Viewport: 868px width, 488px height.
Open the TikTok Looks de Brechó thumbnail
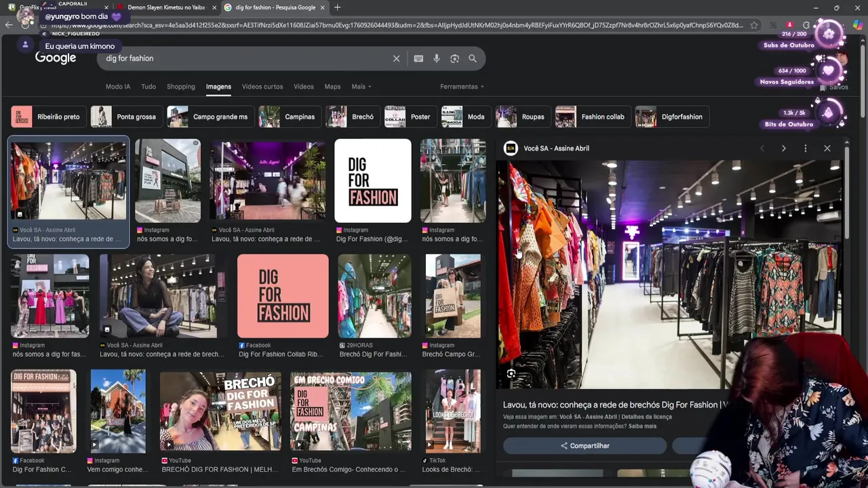pos(453,411)
